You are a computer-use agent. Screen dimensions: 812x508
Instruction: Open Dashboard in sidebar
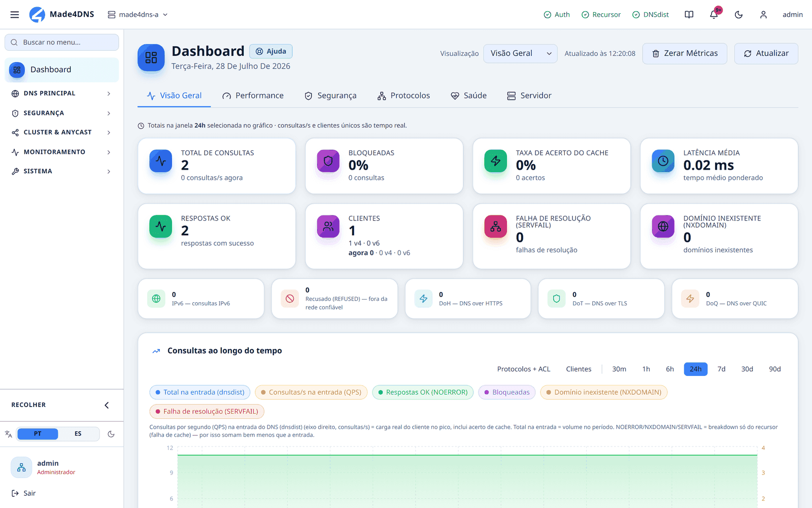(61, 70)
